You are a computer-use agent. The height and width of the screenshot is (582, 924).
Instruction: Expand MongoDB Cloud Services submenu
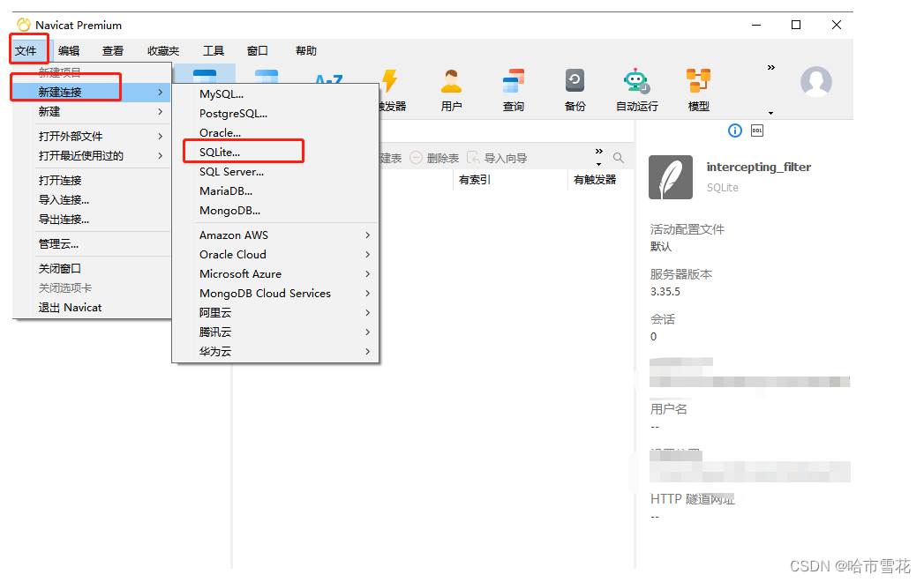pyautogui.click(x=368, y=294)
